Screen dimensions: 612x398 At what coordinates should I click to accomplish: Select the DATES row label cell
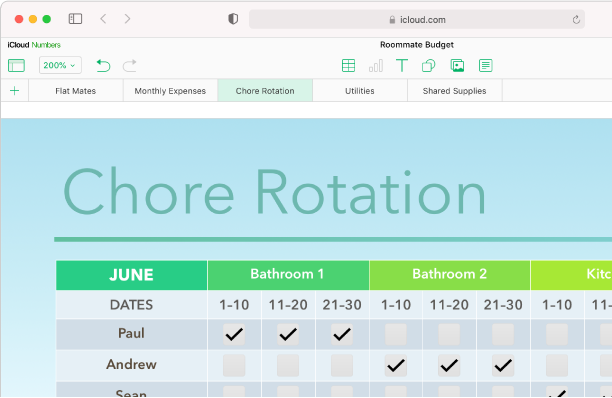[132, 305]
